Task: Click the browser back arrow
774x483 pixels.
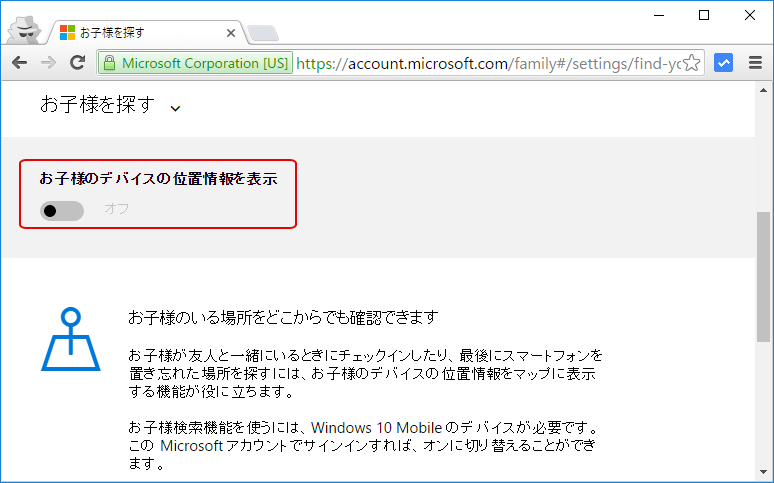Action: (x=19, y=63)
